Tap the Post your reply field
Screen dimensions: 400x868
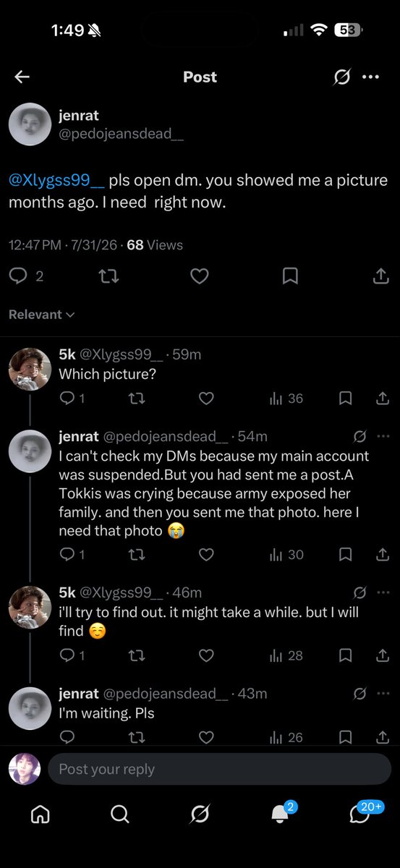220,769
